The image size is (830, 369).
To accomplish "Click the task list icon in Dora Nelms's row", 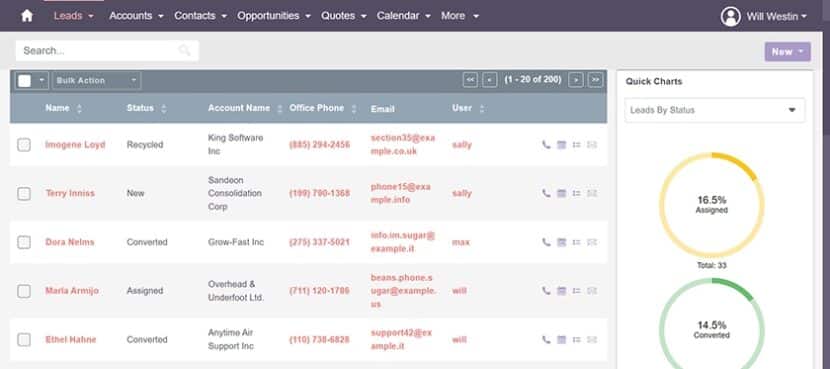I will coord(576,242).
